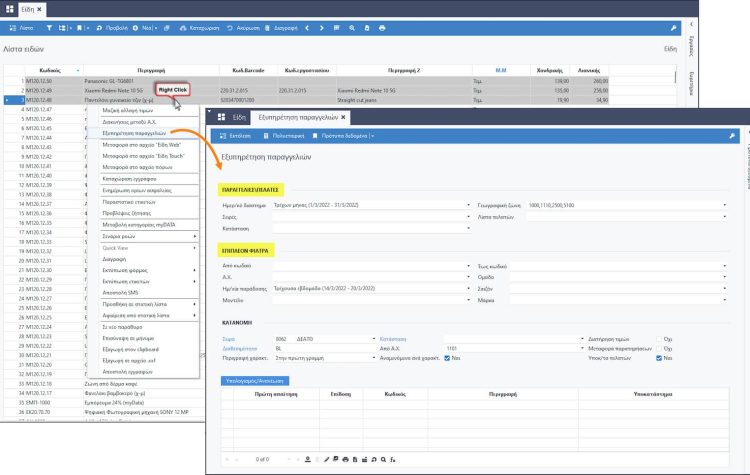
Task: Open the Ημ/νία παράδοσης dropdown
Action: 468,287
